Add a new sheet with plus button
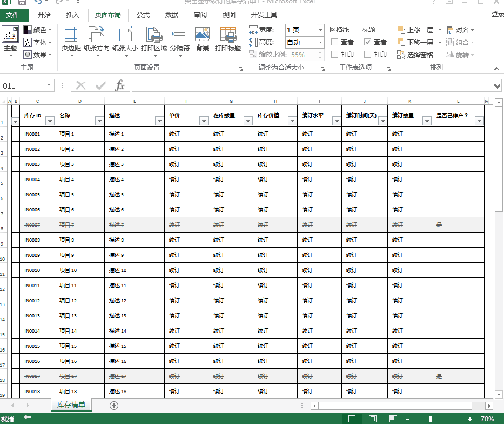504x424 pixels. [114, 405]
